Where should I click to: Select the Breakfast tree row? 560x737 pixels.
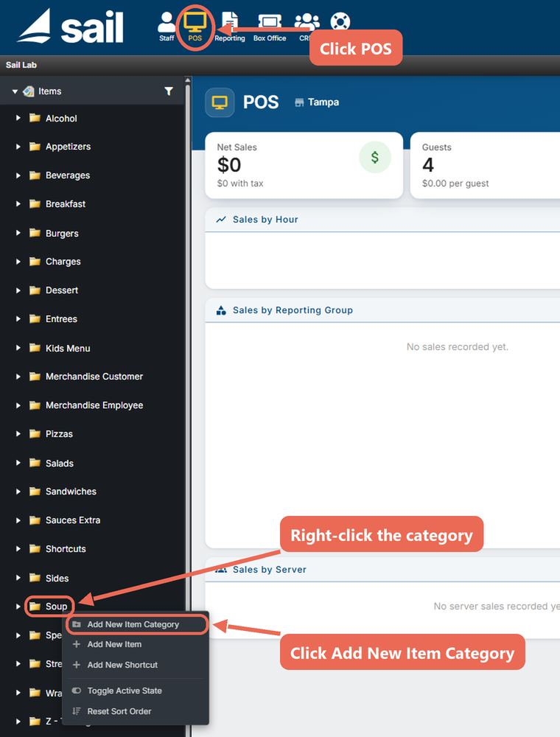tap(92, 204)
